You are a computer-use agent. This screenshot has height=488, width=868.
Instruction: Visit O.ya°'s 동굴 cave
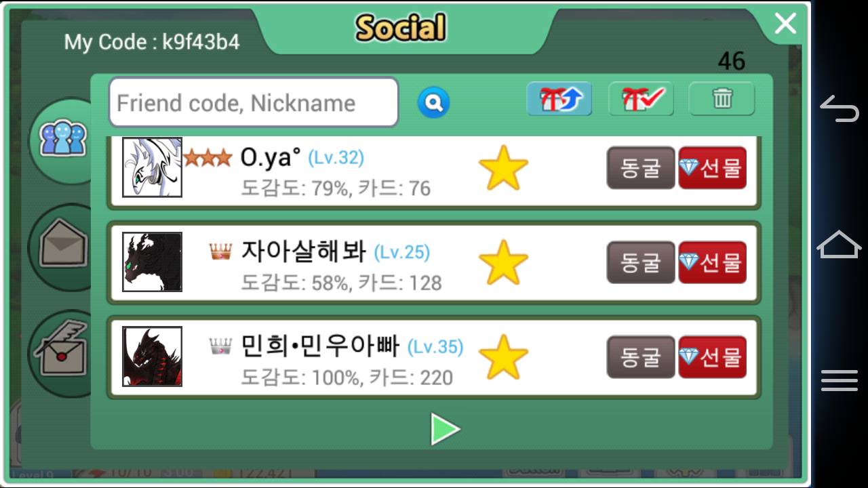[641, 168]
